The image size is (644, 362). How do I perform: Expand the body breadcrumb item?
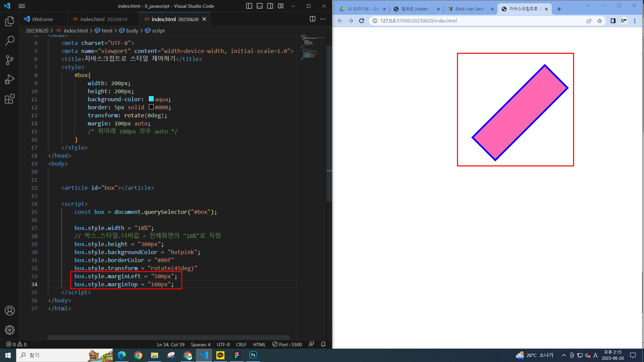pos(132,31)
